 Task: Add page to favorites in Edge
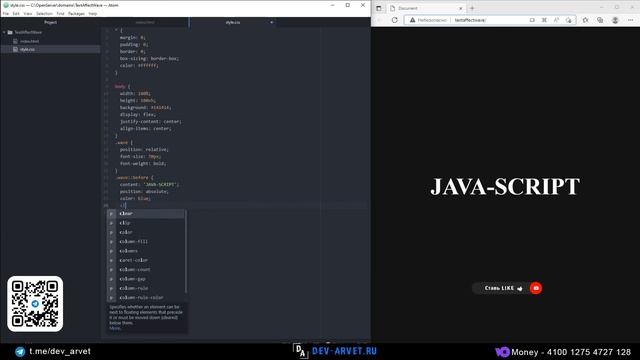(x=569, y=20)
